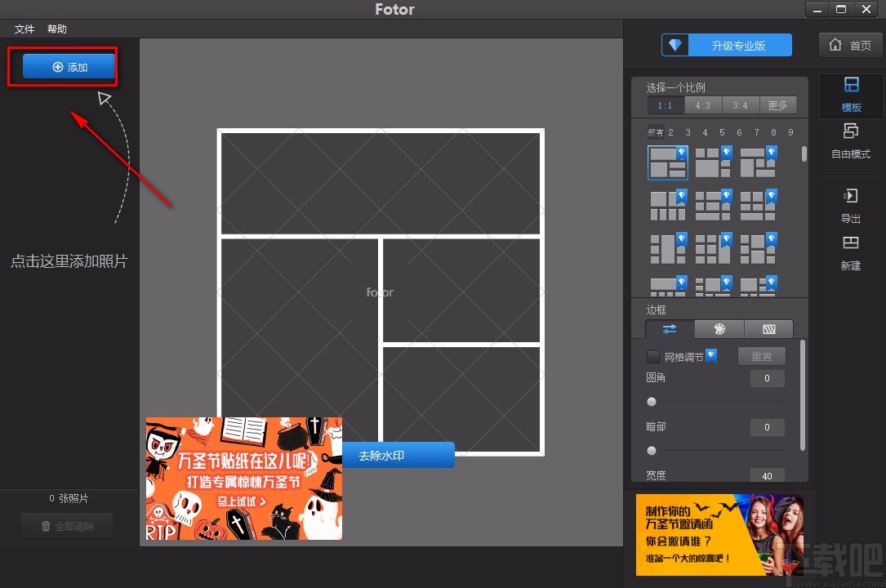Screen dimensions: 886x588
Task: Open border pattern texture tab icon
Action: click(769, 329)
